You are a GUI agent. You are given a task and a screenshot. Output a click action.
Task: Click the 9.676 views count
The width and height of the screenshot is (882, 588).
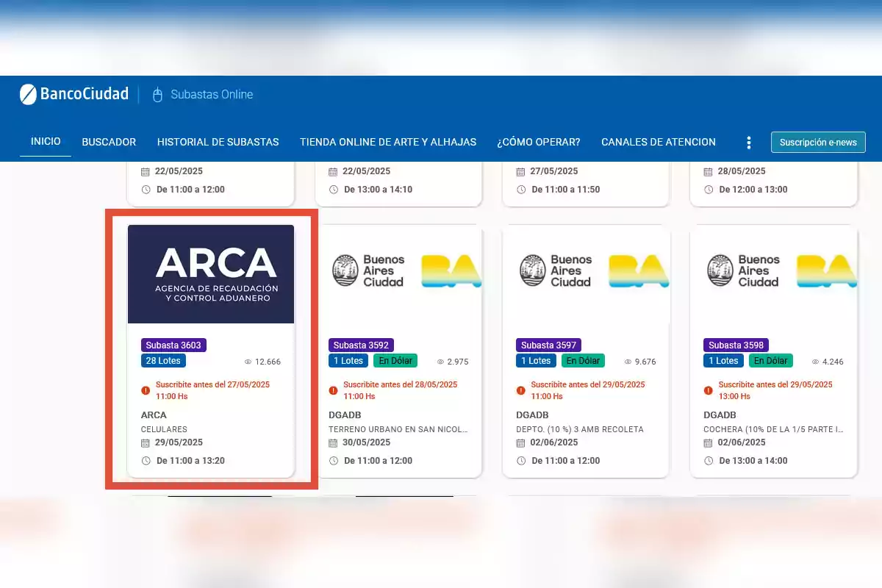pyautogui.click(x=645, y=362)
